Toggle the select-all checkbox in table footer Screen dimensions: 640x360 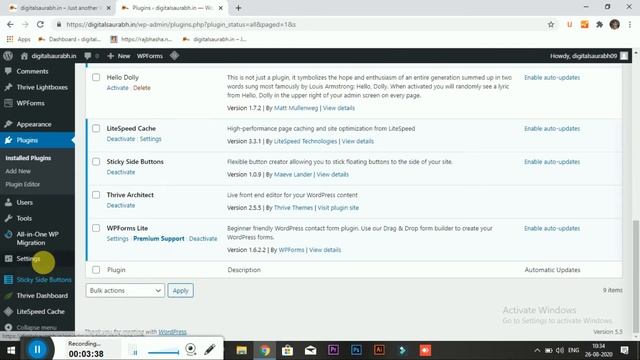point(96,270)
